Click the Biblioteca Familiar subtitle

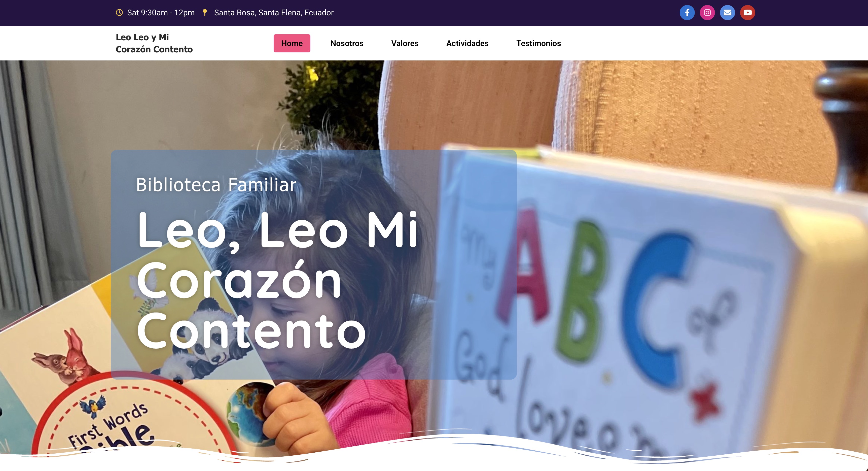(x=216, y=185)
